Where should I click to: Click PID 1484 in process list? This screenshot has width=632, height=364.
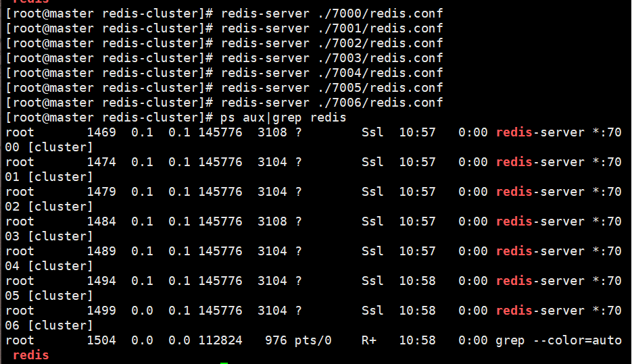101,222
